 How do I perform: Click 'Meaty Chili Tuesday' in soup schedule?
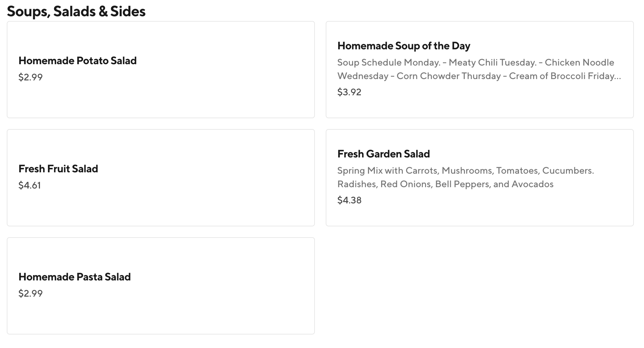click(492, 63)
